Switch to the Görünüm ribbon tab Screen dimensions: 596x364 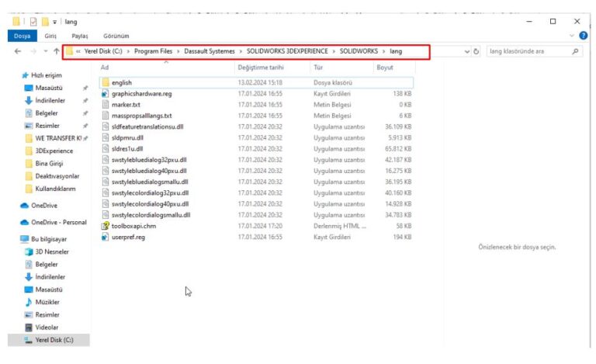click(116, 36)
